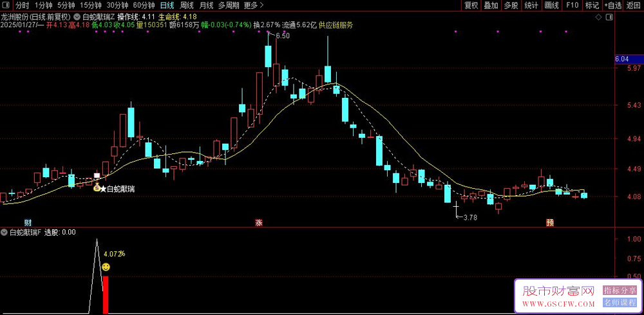Click the 统计 statistics button

(531, 5)
